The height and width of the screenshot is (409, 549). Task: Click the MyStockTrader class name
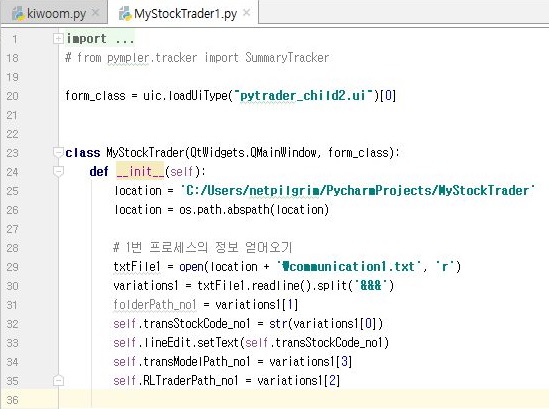[x=145, y=153]
